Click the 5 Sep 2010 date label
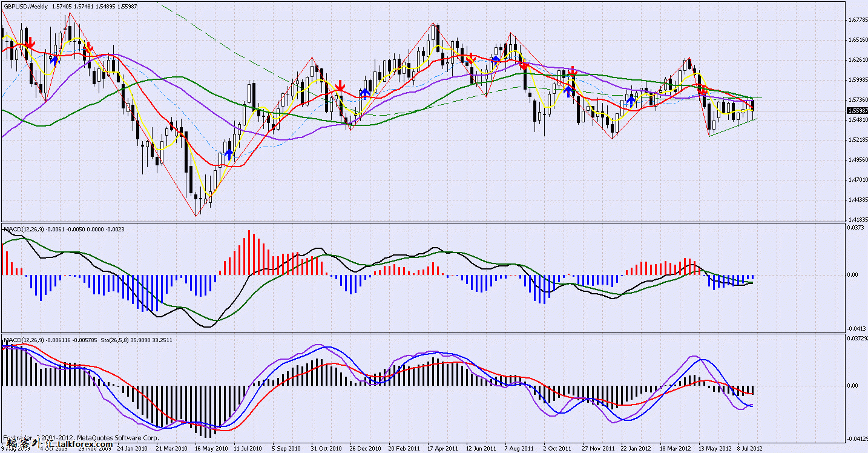868x453 pixels. click(288, 448)
